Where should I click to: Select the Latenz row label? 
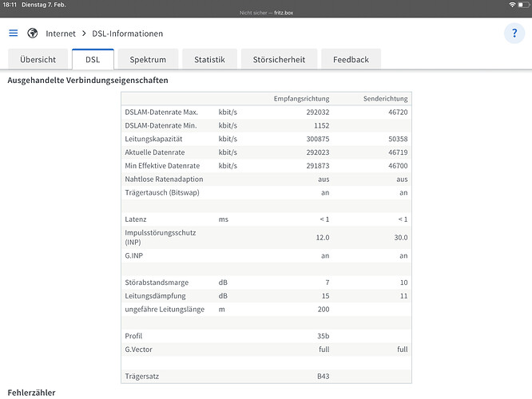[x=135, y=219]
